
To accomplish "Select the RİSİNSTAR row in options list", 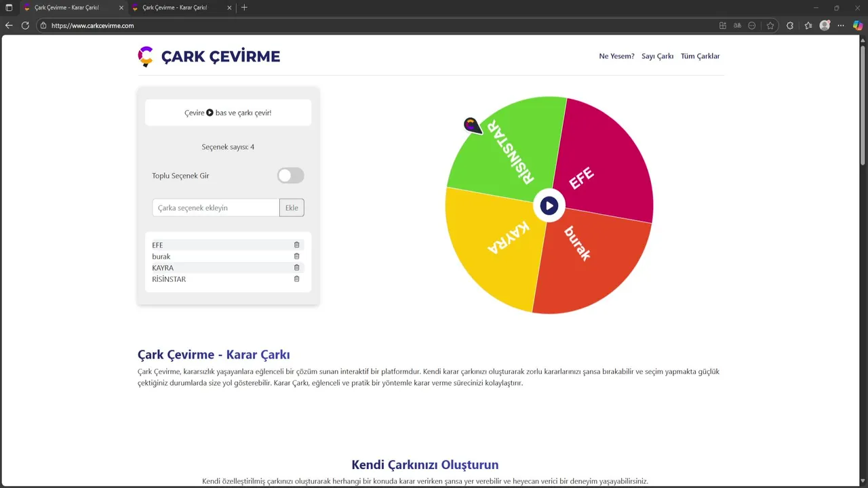I will pos(228,279).
